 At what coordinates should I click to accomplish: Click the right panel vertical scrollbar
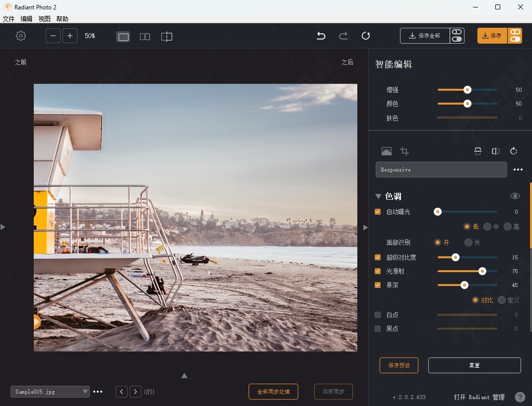[x=531, y=216]
